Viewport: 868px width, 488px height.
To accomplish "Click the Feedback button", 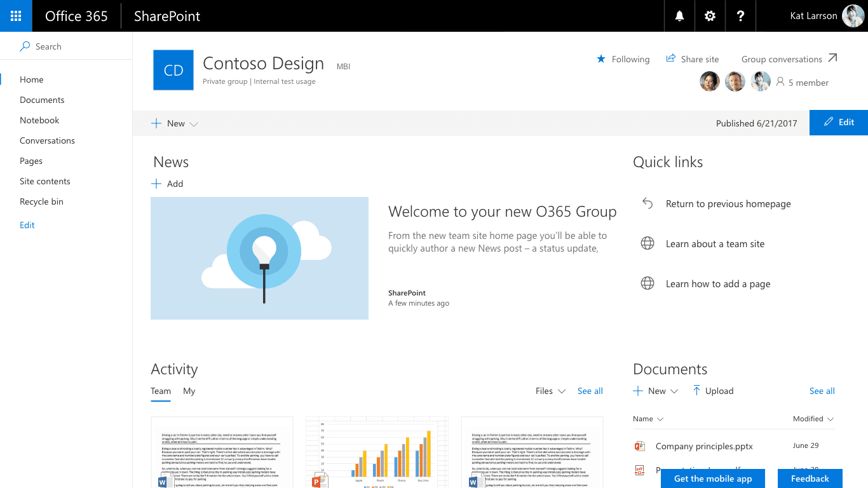I will (810, 478).
